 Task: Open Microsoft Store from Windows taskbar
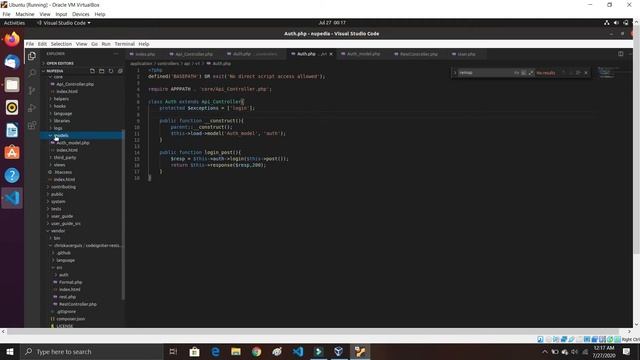click(x=194, y=351)
